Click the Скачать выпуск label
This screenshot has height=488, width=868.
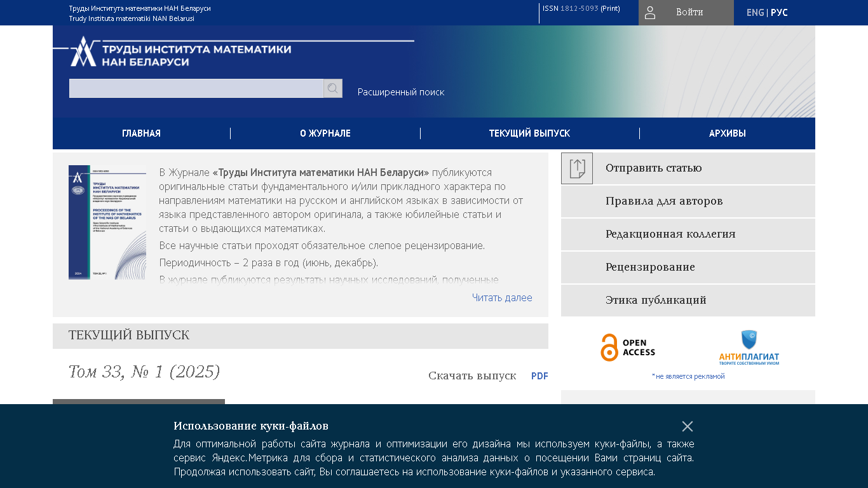pos(472,376)
